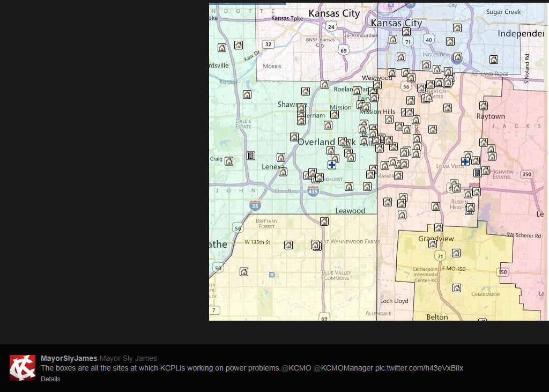This screenshot has width=549, height=392.
Task: Click the SW Scherer Rd label
Action: pyautogui.click(x=523, y=235)
